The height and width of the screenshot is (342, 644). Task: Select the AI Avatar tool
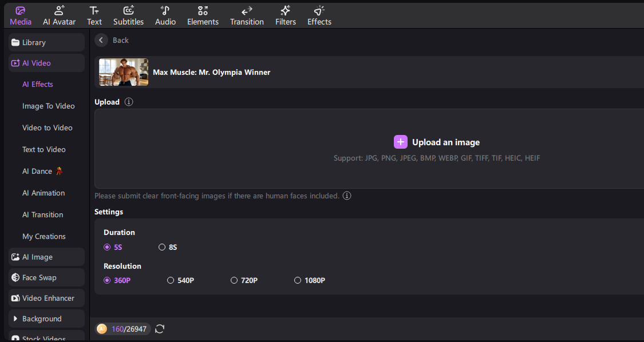point(59,15)
